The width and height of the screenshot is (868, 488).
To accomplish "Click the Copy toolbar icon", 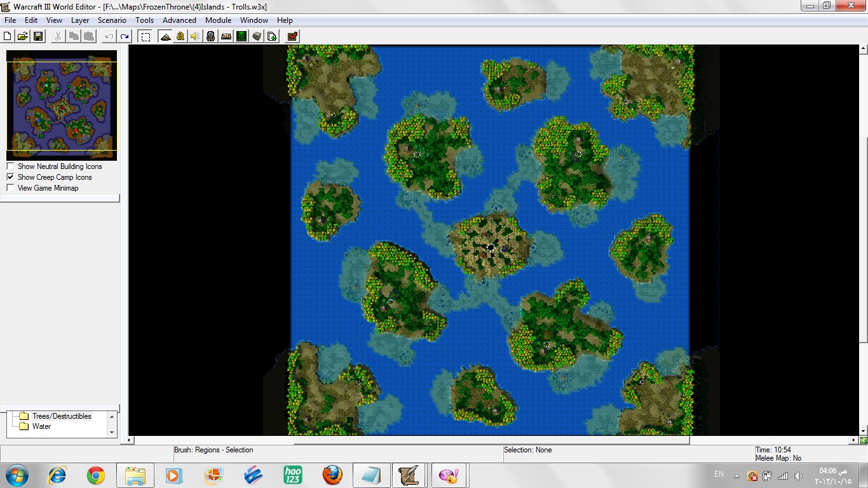I will click(x=73, y=36).
